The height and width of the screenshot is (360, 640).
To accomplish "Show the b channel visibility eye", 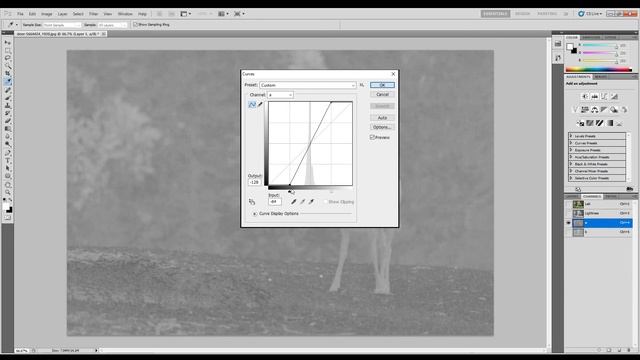I will [568, 232].
